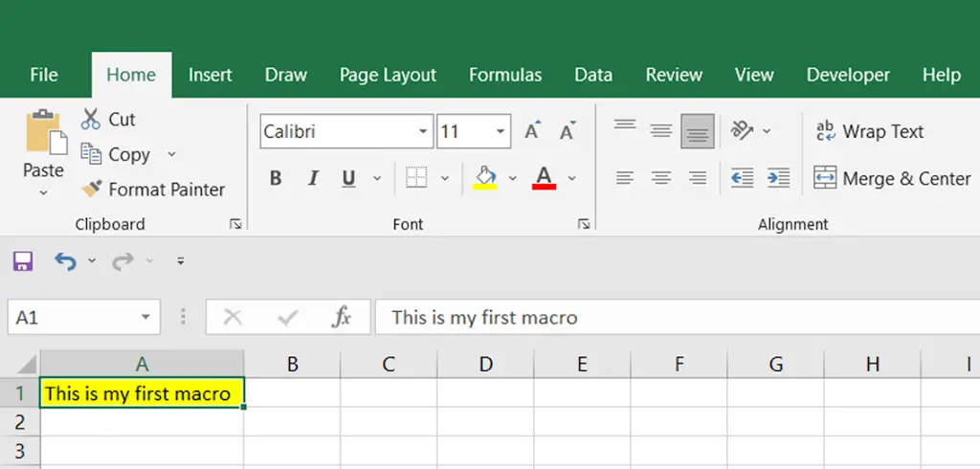
Task: Open the Paste options arrow
Action: [x=44, y=193]
